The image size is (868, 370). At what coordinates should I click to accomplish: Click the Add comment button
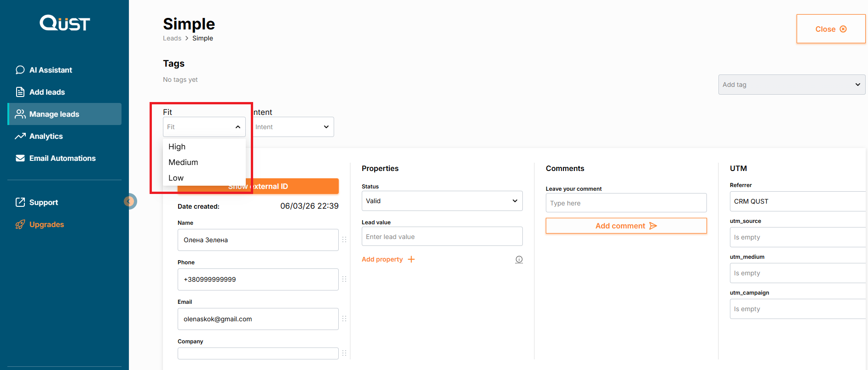[x=626, y=226]
